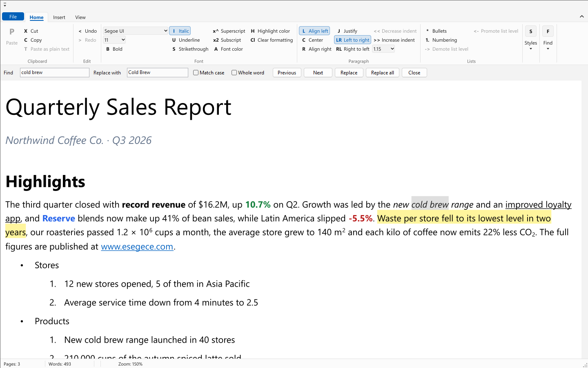Apply Subscript formatting
588x368 pixels.
coord(227,40)
